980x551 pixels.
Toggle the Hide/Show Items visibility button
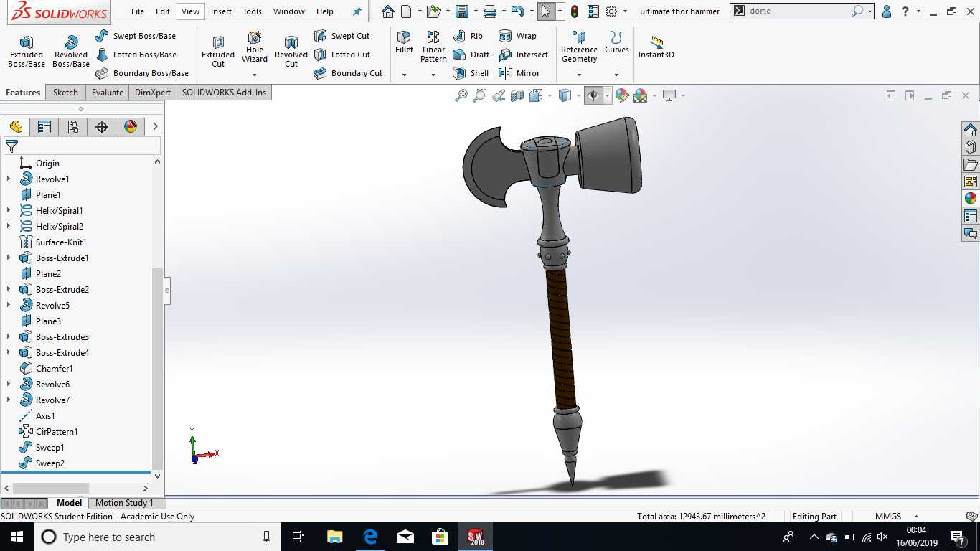point(593,95)
